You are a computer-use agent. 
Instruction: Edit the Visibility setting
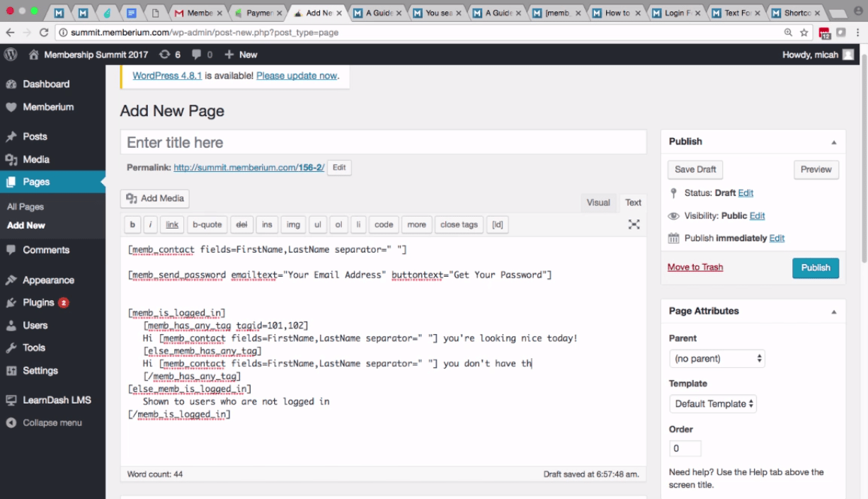click(757, 216)
